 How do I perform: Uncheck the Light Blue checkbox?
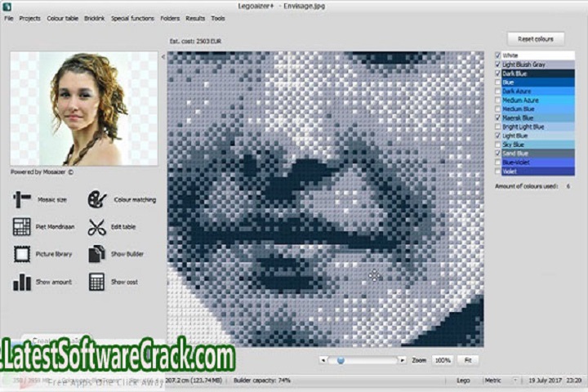pyautogui.click(x=498, y=136)
